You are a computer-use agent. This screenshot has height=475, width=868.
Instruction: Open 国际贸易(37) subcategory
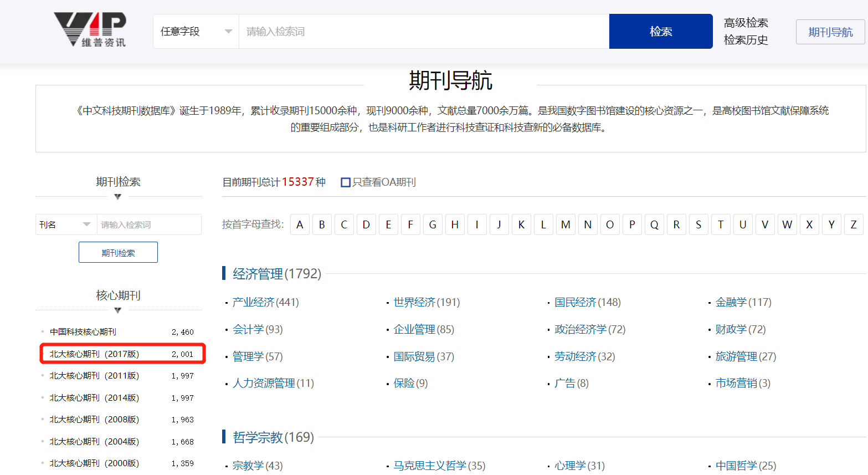pyautogui.click(x=424, y=356)
